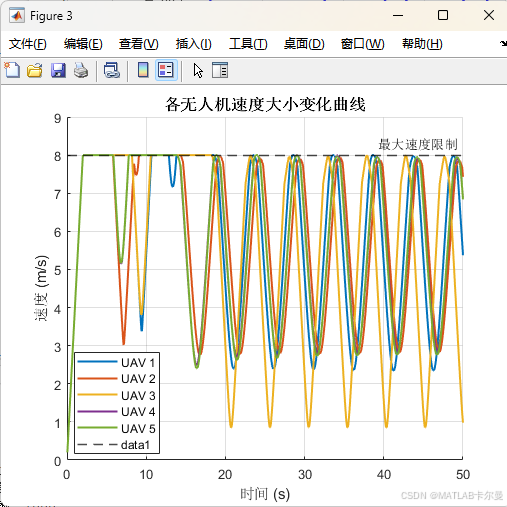Click the x-axis label 时间 (s)

pos(265,494)
